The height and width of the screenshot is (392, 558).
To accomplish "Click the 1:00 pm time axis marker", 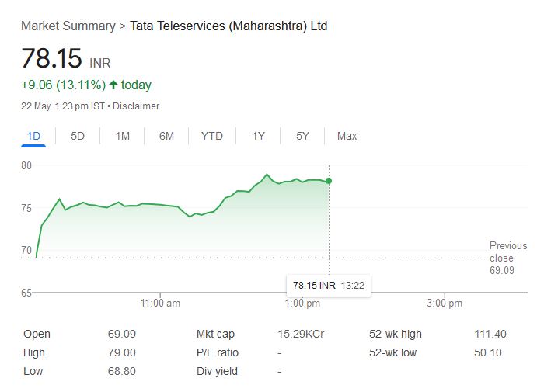I will pos(303,303).
